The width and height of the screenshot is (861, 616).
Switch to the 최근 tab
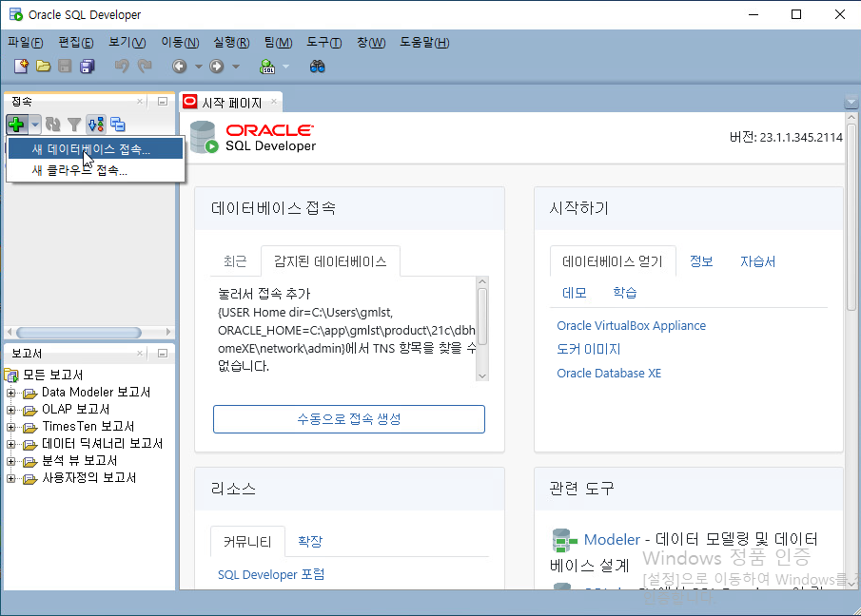tap(235, 261)
